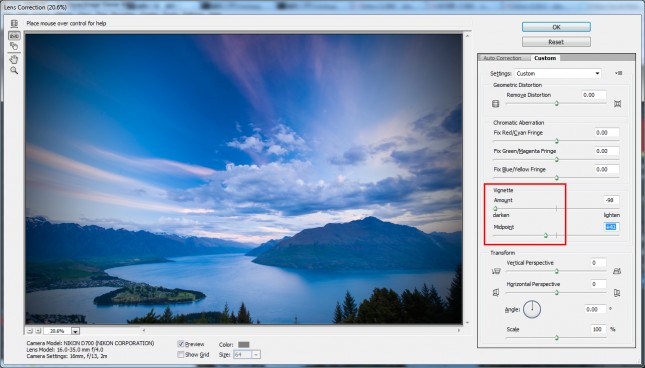Click the OK button
The height and width of the screenshot is (368, 645).
click(x=556, y=27)
